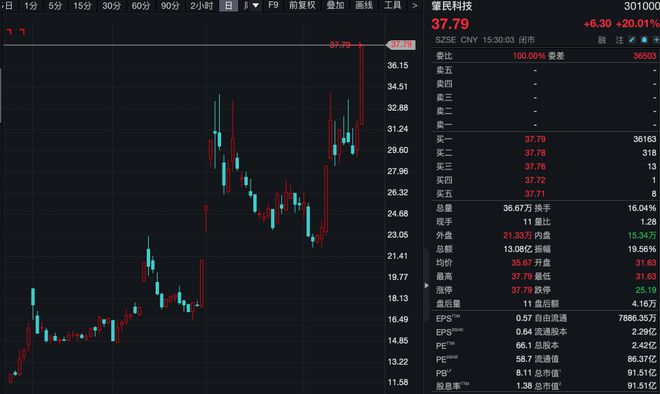Viewport: 660px width, 394px height.
Task: Click the plus add-to-watchlist icon
Action: 656,40
